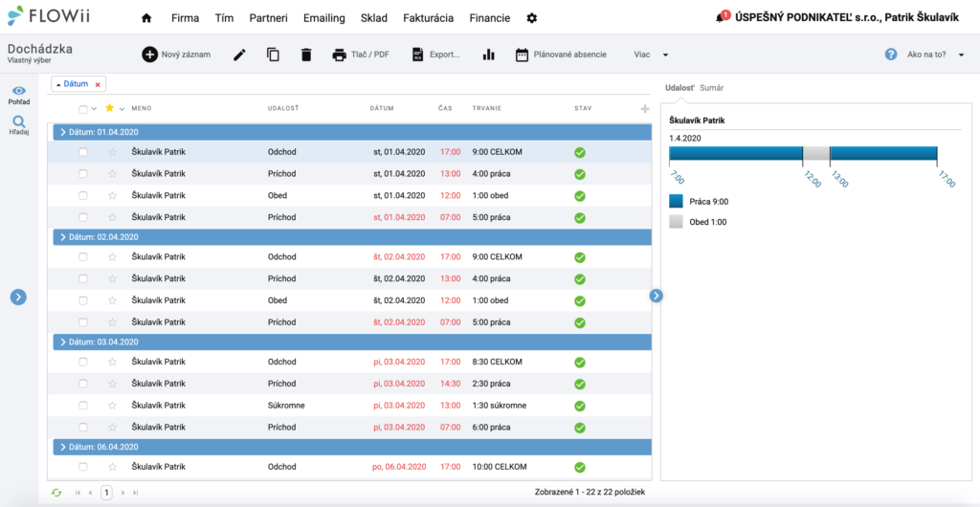Open the Hľadaj search panel
The height and width of the screenshot is (507, 980).
19,125
